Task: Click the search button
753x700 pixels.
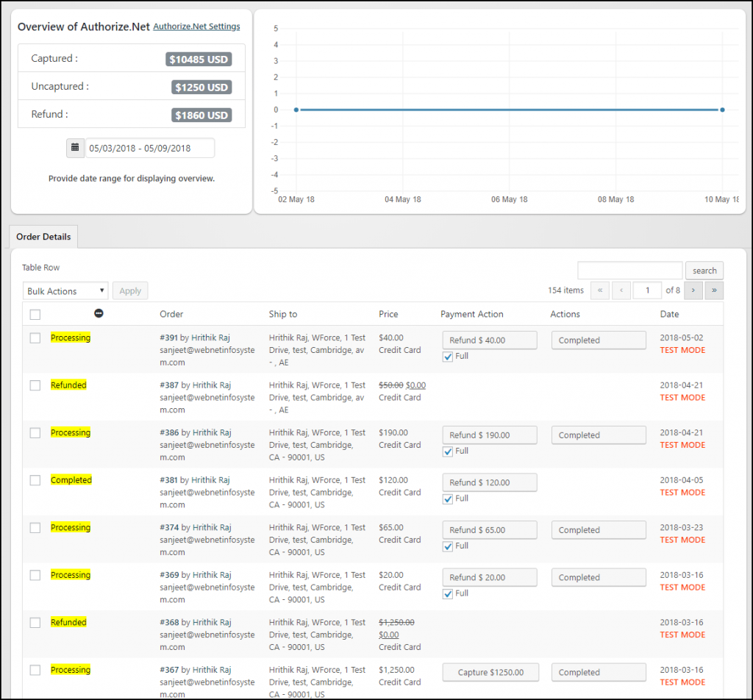Action: 704,271
